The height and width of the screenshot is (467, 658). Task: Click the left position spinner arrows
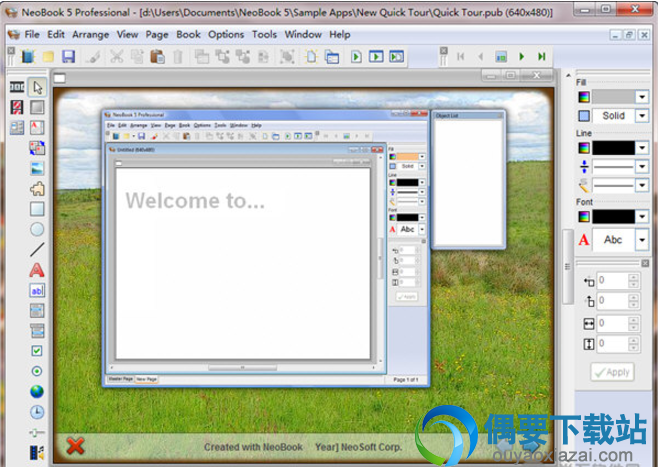pyautogui.click(x=634, y=280)
